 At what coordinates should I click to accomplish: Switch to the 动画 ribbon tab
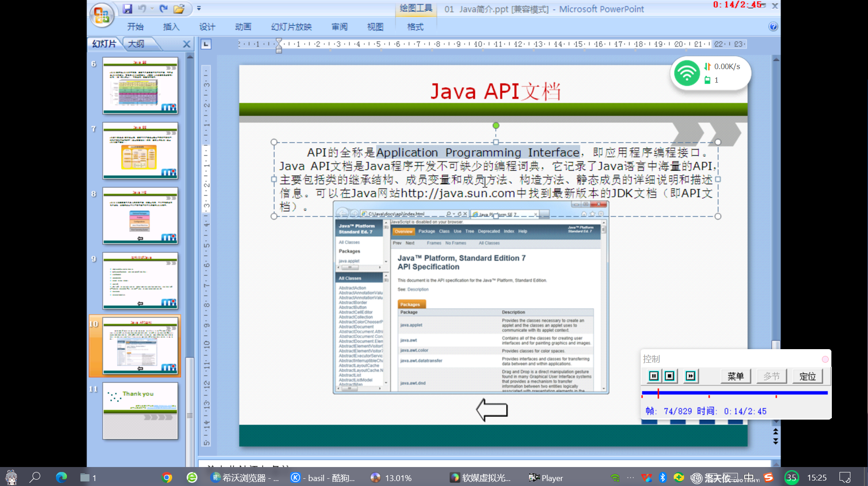point(243,27)
